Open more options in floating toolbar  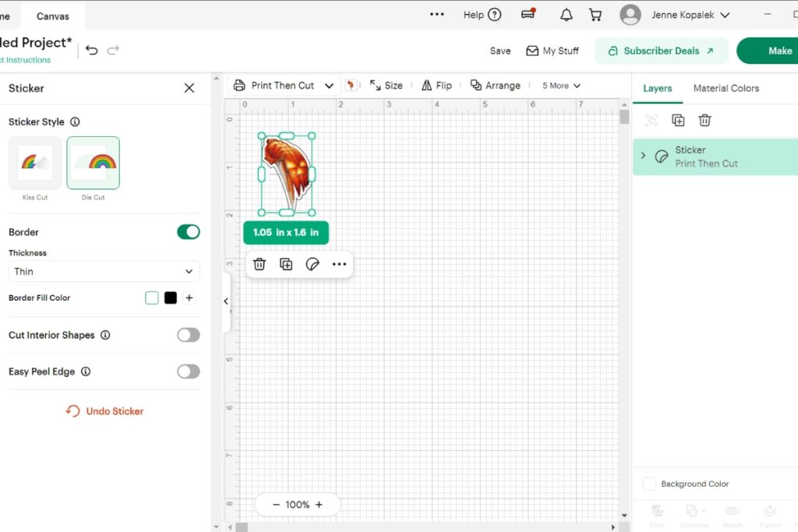click(x=340, y=264)
